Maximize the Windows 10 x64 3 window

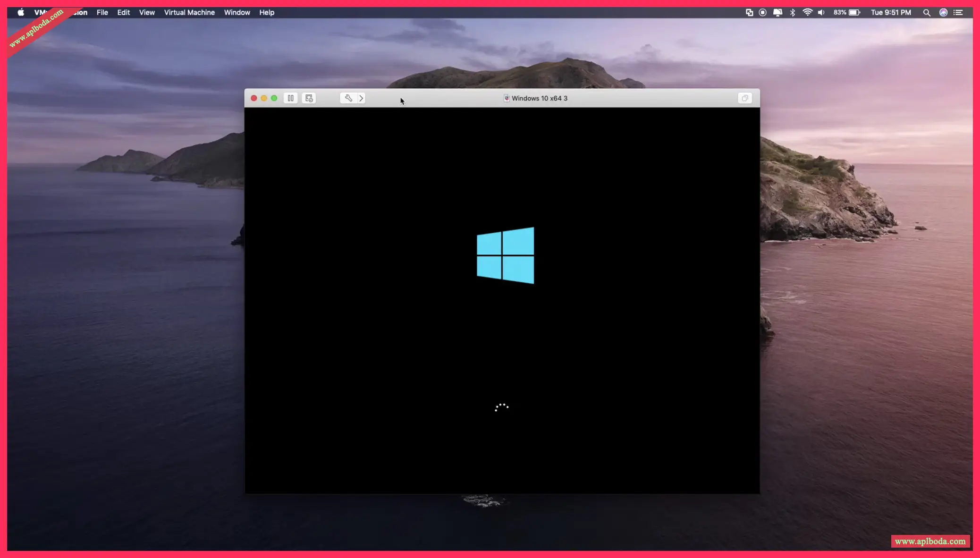(274, 98)
